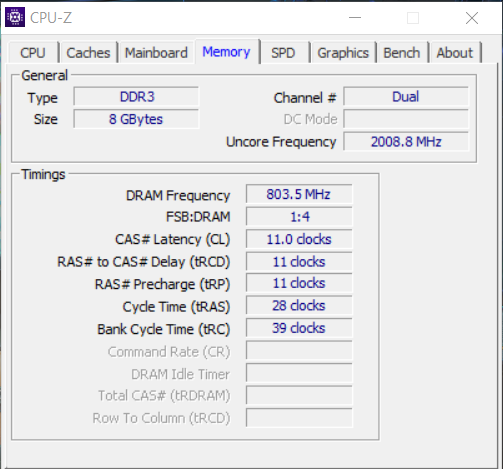Click the empty DC Mode field

[406, 119]
